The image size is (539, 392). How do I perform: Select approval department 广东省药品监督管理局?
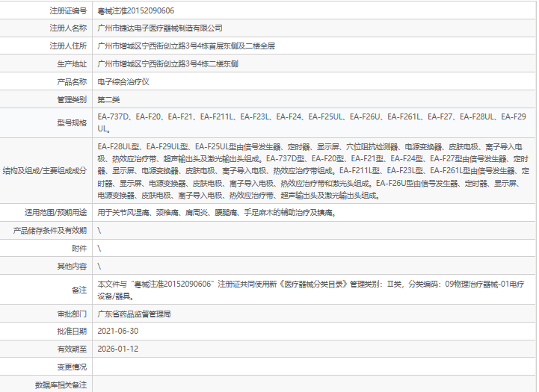pos(134,314)
